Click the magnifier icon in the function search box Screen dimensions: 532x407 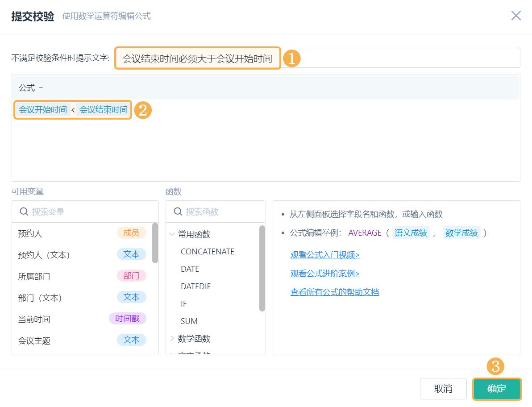177,212
